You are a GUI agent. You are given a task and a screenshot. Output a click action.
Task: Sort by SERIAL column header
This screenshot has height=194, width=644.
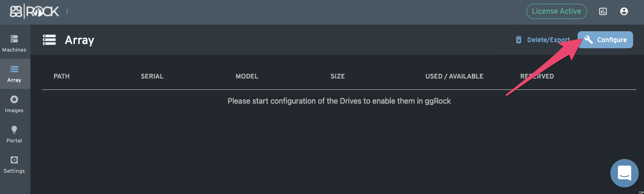click(152, 76)
